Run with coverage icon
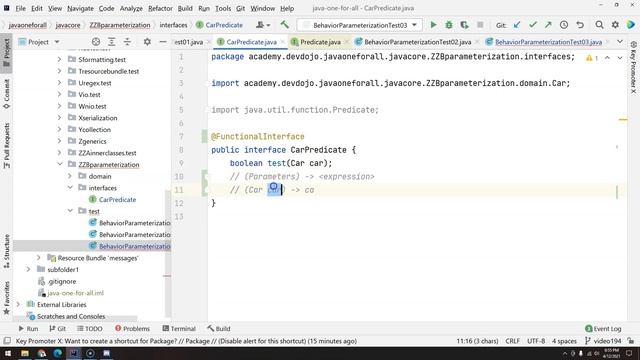This screenshot has width=640, height=360. (464, 25)
